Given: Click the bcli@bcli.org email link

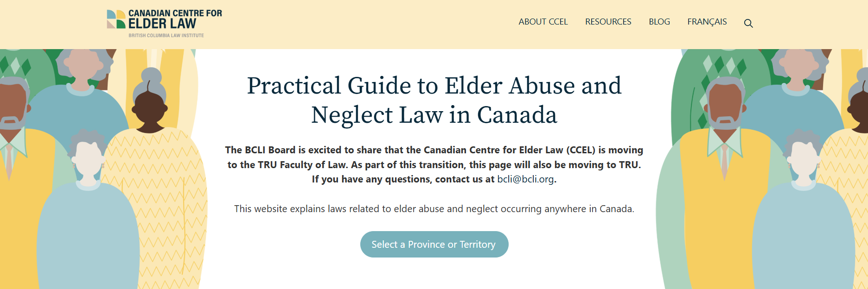Looking at the screenshot, I should pyautogui.click(x=525, y=179).
